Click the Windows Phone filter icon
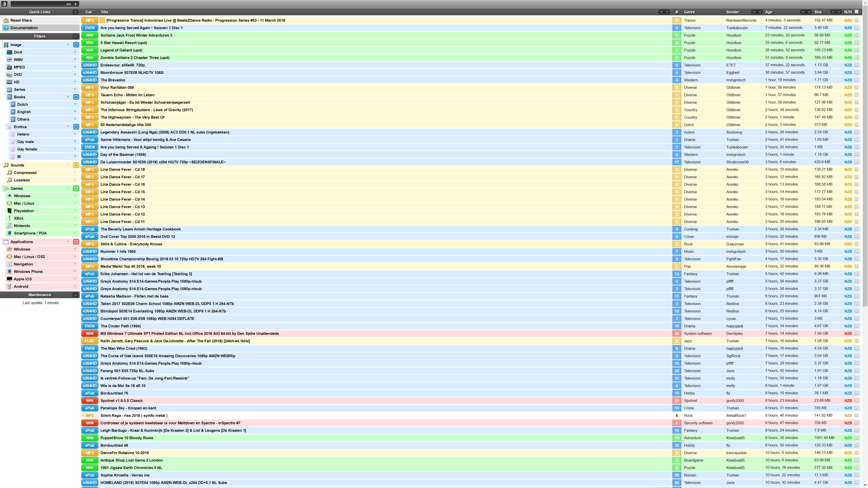 tap(9, 271)
